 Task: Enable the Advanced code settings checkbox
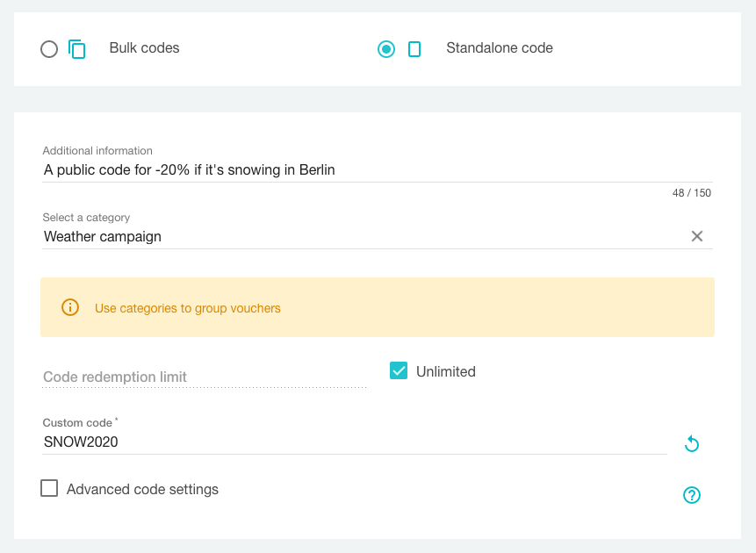click(49, 489)
